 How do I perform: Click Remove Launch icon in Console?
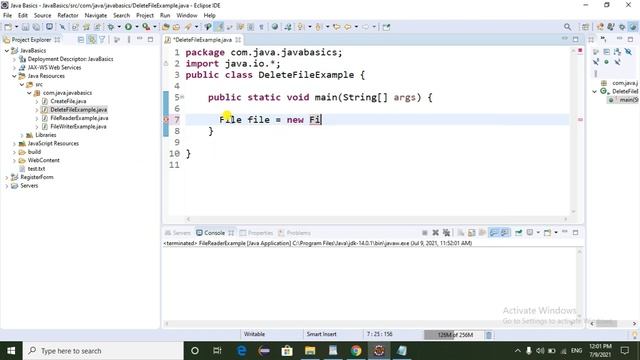[x=436, y=233]
